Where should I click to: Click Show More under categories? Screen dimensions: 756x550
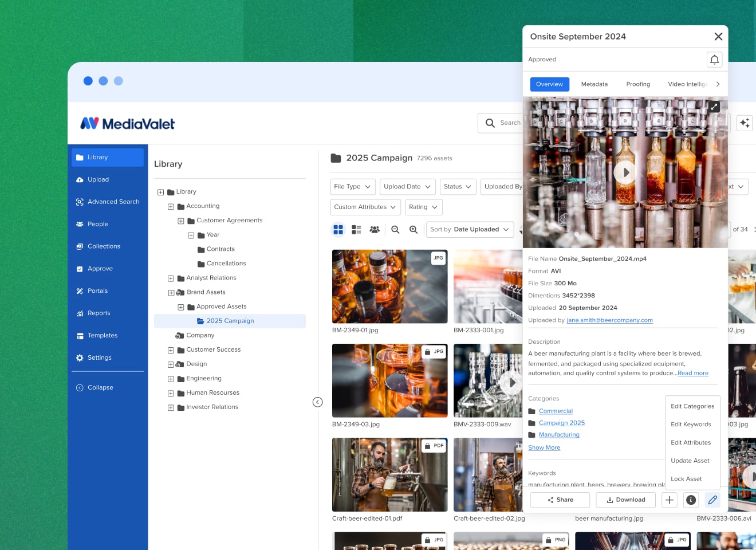(544, 448)
